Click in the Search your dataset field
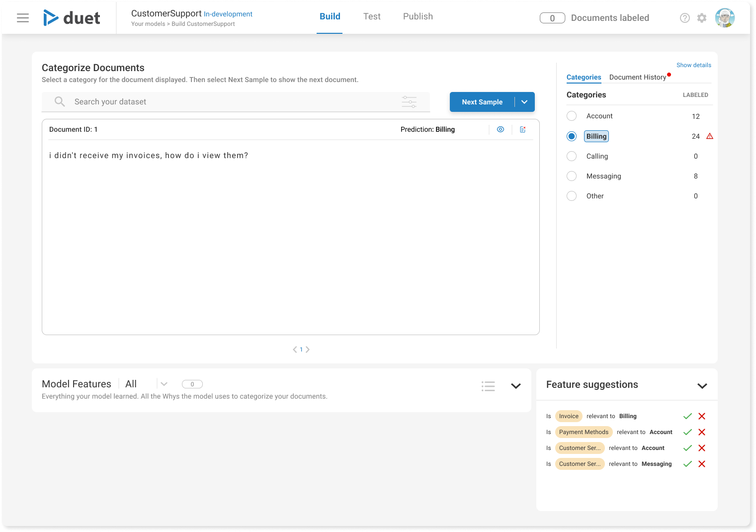This screenshot has height=532, width=756. pos(236,102)
